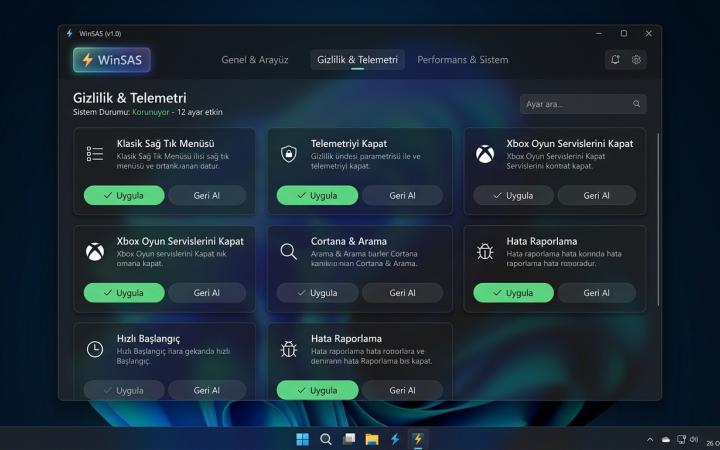Click the Klasik Sağ Tık Menüsü list icon
Screen dimensions: 720x450
95,154
